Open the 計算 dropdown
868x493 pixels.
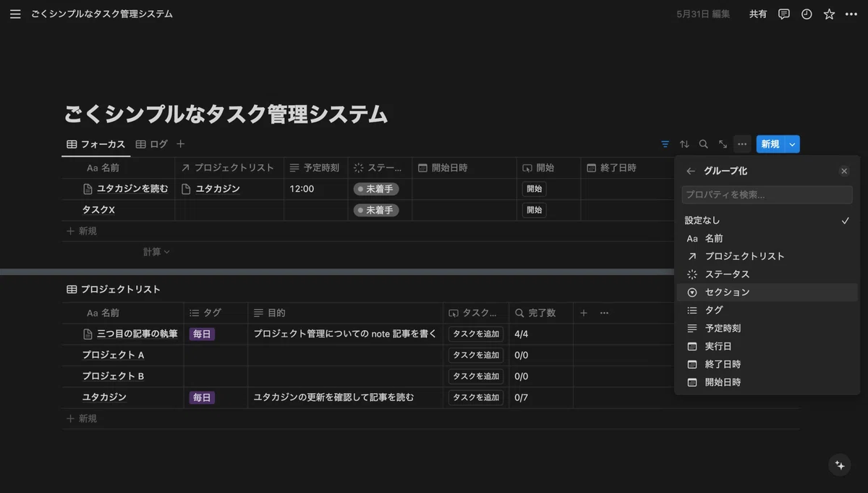[x=156, y=252]
